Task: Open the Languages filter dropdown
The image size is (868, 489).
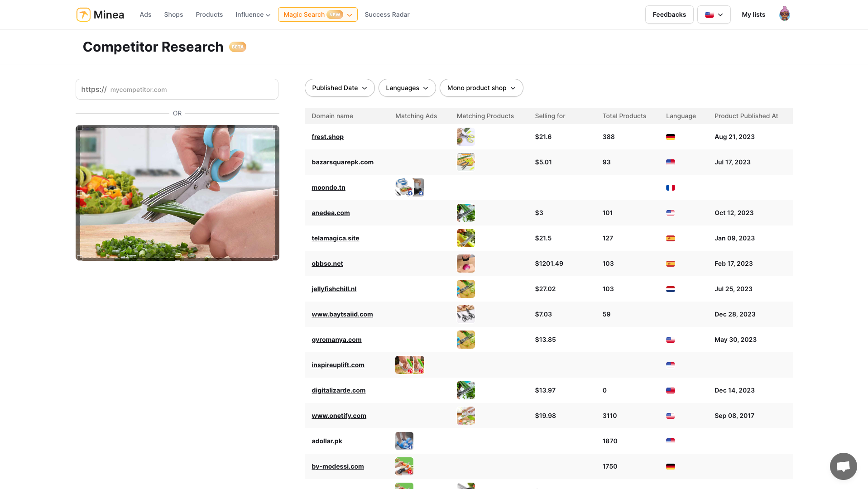Action: (x=407, y=88)
